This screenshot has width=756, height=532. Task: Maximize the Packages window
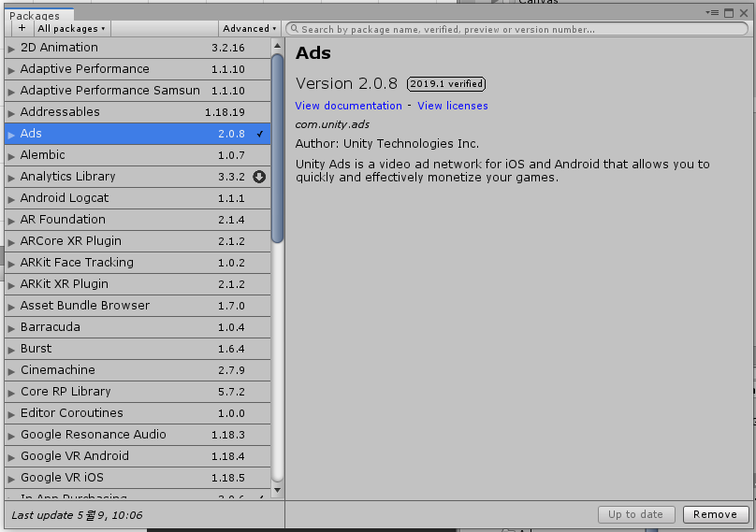coord(729,13)
